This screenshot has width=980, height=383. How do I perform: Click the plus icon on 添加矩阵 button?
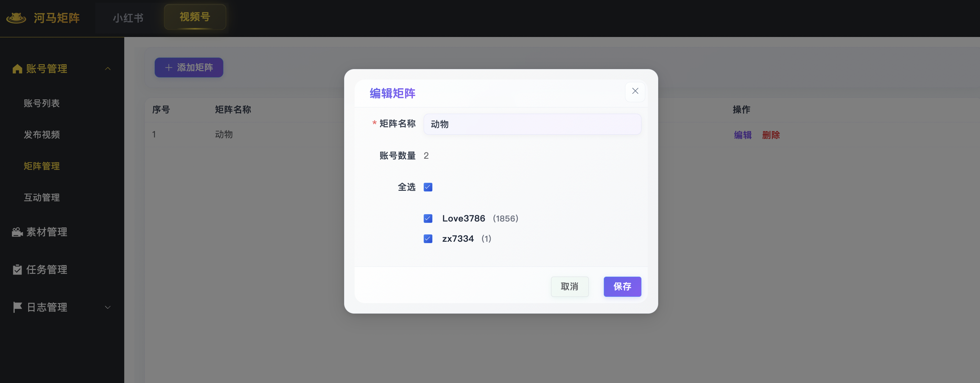point(169,67)
